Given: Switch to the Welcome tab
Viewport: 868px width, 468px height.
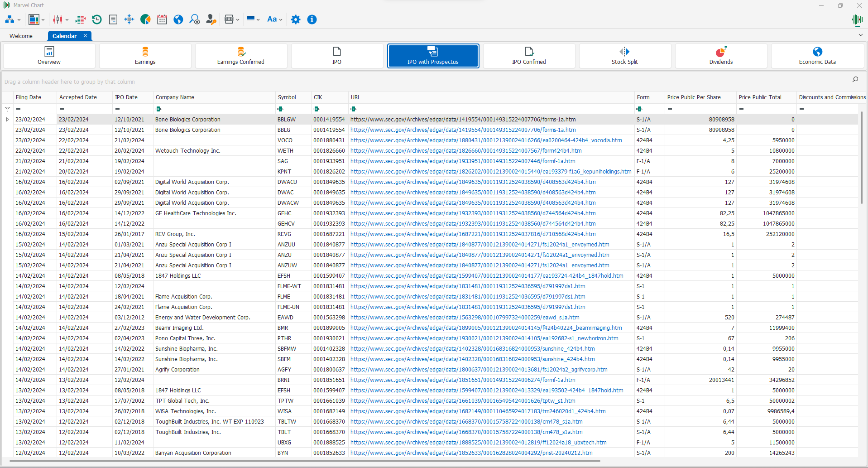Looking at the screenshot, I should pos(21,36).
